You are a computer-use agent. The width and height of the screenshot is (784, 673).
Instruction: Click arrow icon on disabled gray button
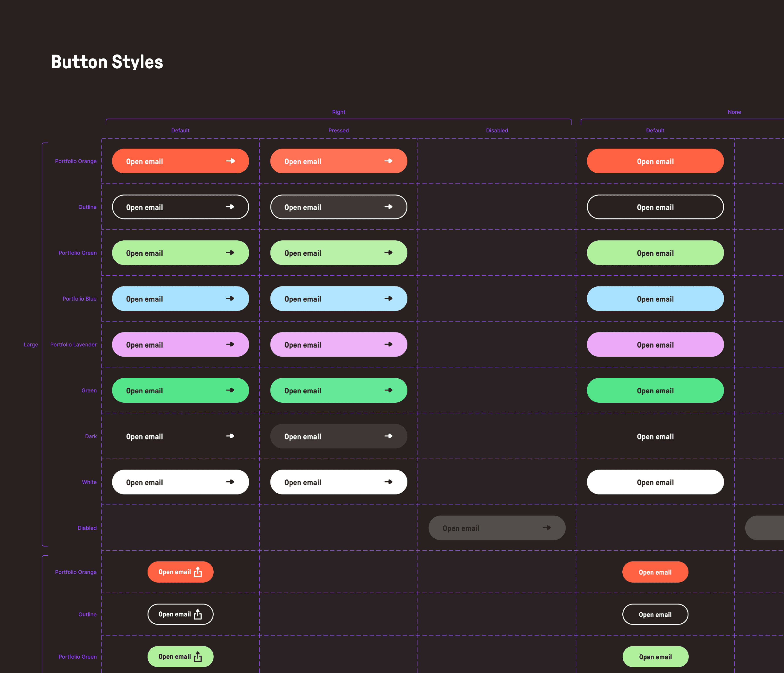coord(546,528)
